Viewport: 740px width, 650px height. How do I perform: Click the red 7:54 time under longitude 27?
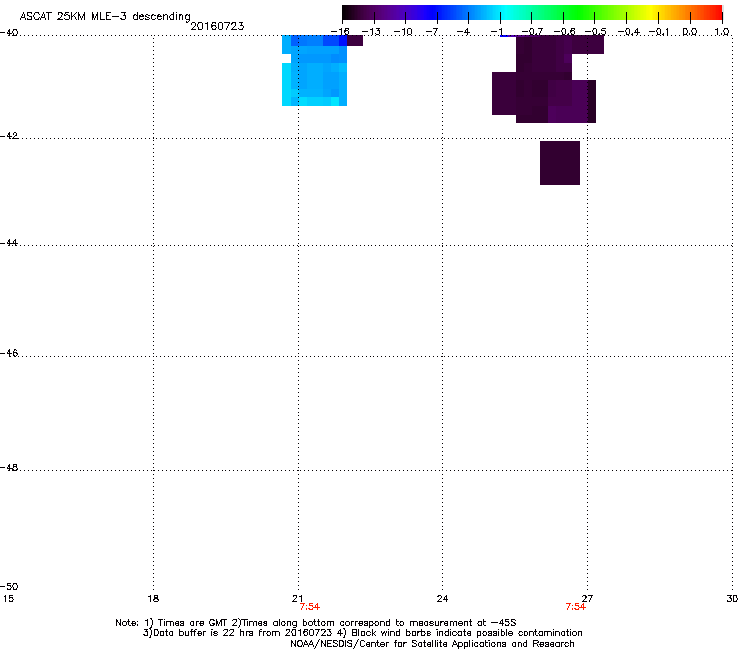pos(576,607)
